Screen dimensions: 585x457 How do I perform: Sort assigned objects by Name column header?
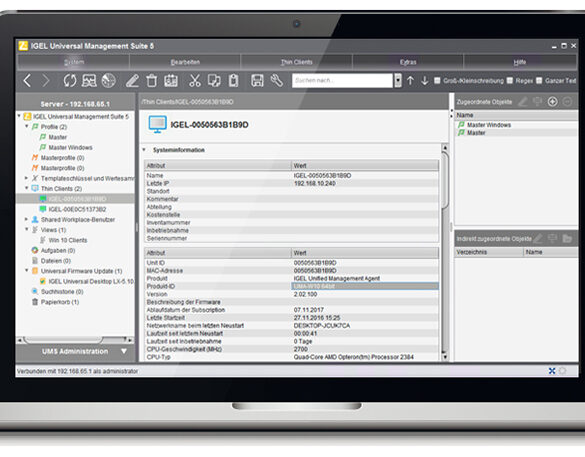[516, 115]
